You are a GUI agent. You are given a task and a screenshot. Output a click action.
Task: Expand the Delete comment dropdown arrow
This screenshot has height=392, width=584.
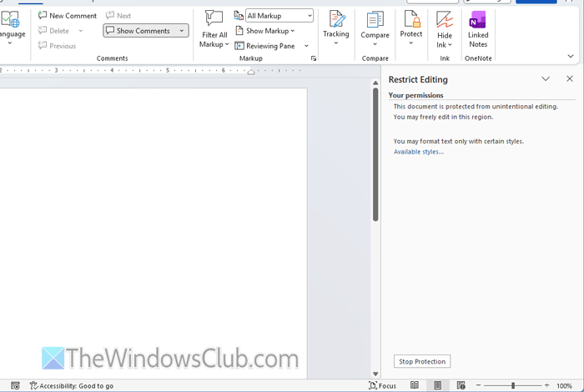click(x=80, y=31)
